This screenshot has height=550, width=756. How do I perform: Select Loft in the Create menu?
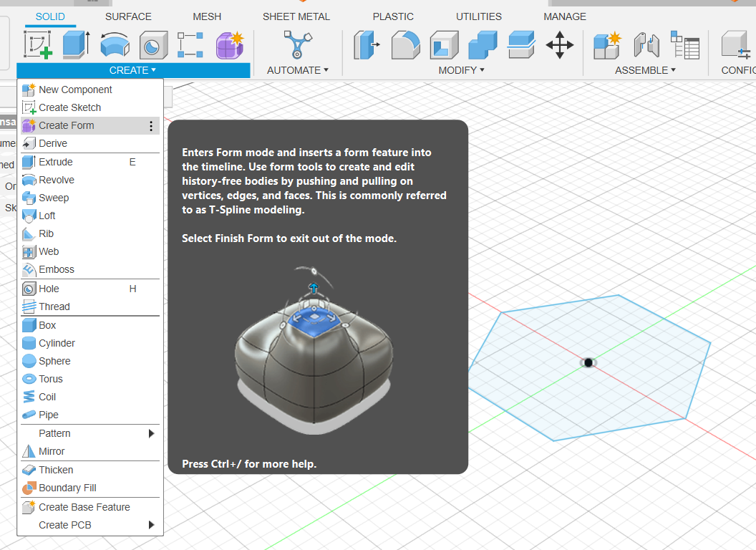pos(90,216)
